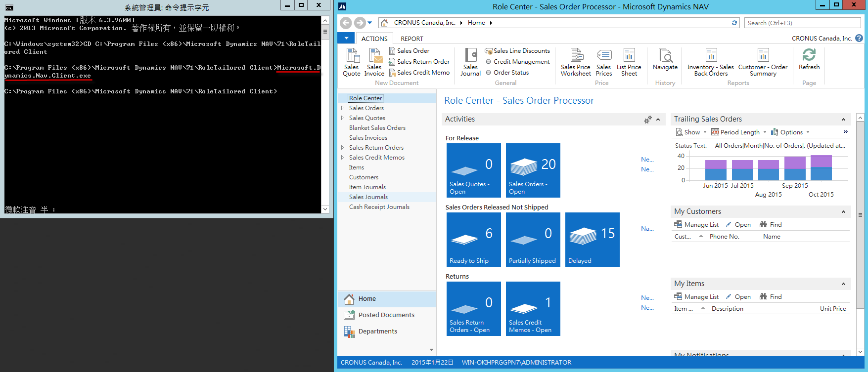Image resolution: width=868 pixels, height=372 pixels.
Task: Open Sales Return Orders - Open tile
Action: tap(474, 309)
